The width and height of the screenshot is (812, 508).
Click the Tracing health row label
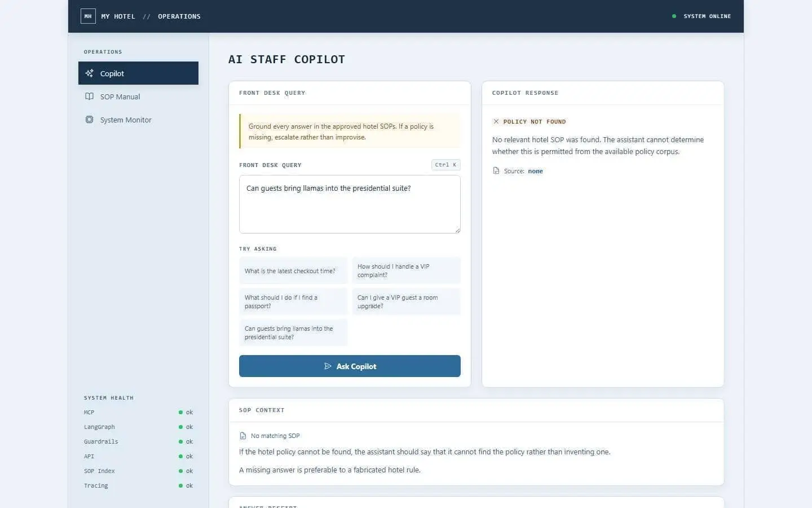pyautogui.click(x=96, y=486)
